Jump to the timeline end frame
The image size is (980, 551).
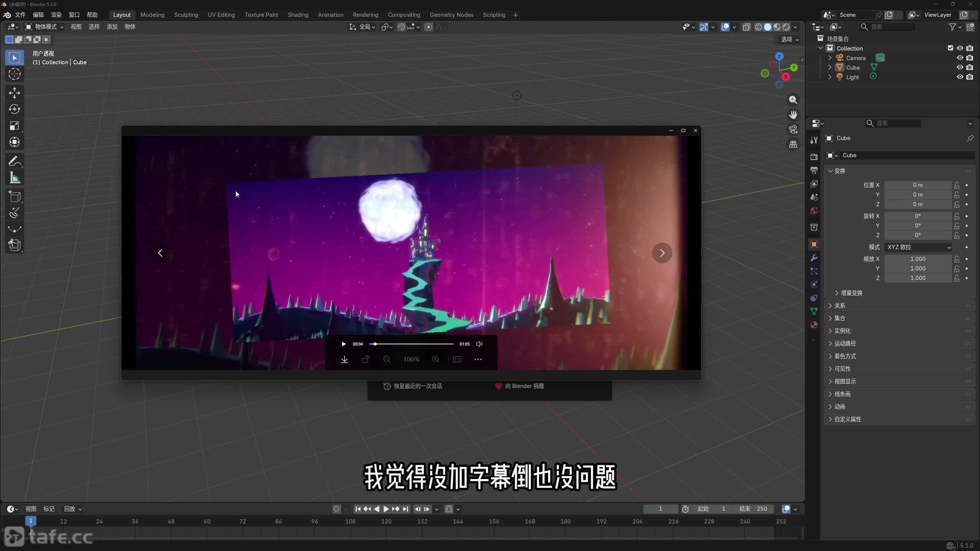405,509
